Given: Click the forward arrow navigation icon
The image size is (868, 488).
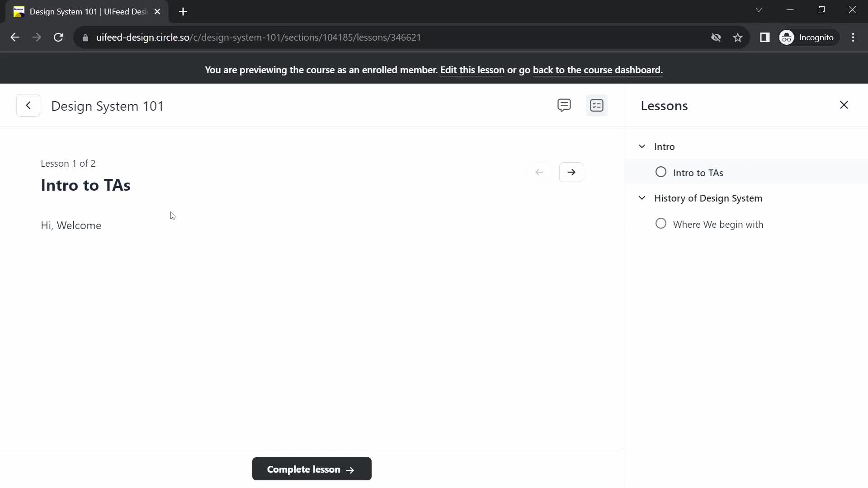Looking at the screenshot, I should [x=571, y=172].
